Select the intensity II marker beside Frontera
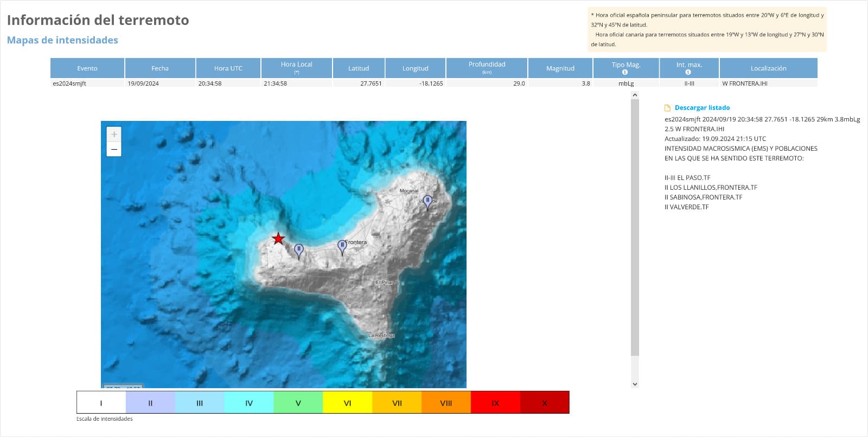This screenshot has width=868, height=437. 342,248
